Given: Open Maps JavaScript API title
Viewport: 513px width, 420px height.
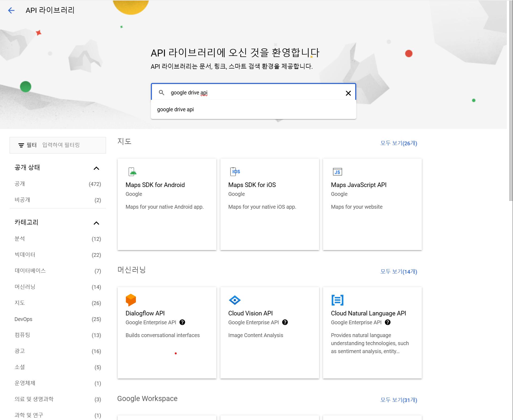Looking at the screenshot, I should point(359,185).
